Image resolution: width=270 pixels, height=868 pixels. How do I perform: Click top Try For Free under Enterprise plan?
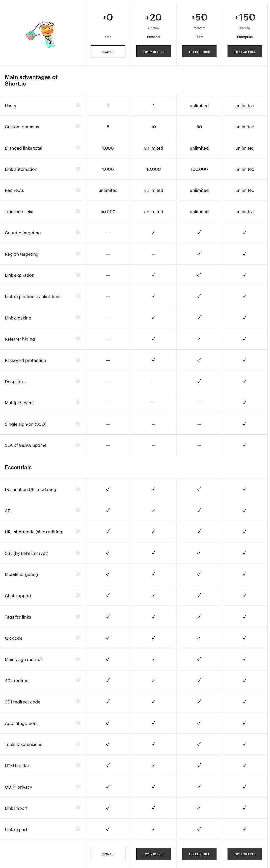(245, 52)
